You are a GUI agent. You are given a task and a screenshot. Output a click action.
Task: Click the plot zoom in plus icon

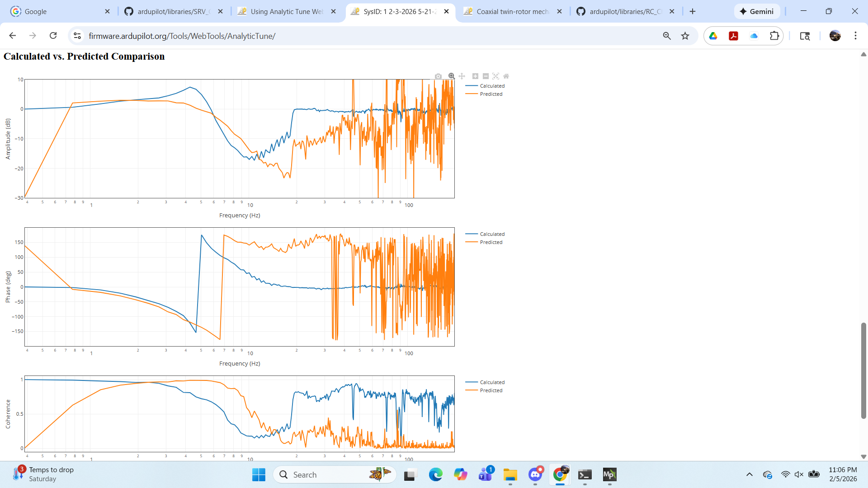click(475, 76)
